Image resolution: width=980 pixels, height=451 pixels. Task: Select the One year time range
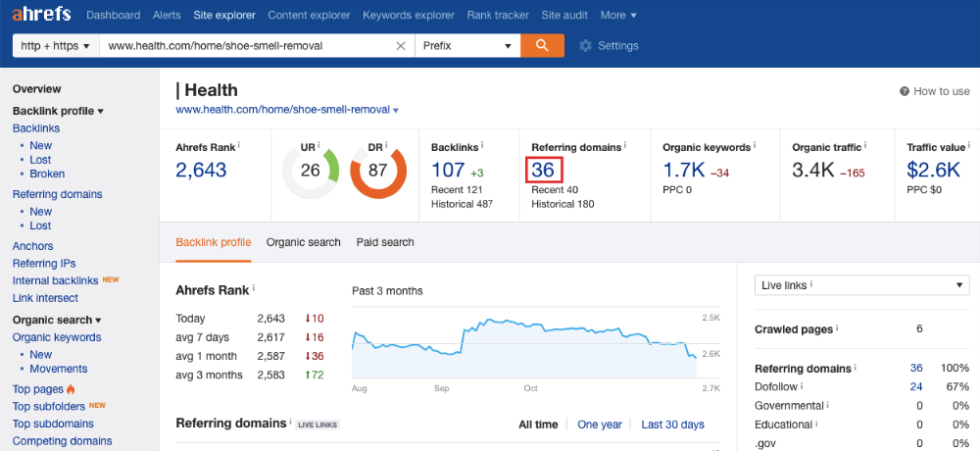(x=600, y=425)
